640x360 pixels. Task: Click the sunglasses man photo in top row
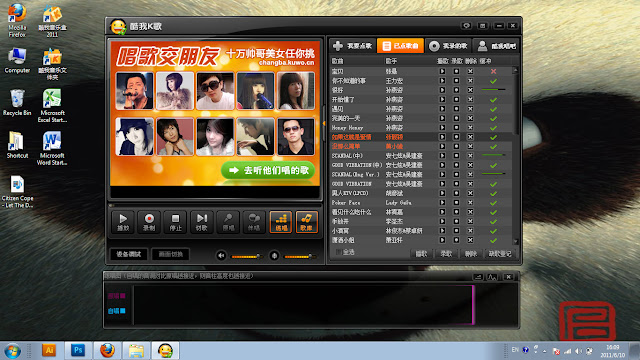click(215, 91)
